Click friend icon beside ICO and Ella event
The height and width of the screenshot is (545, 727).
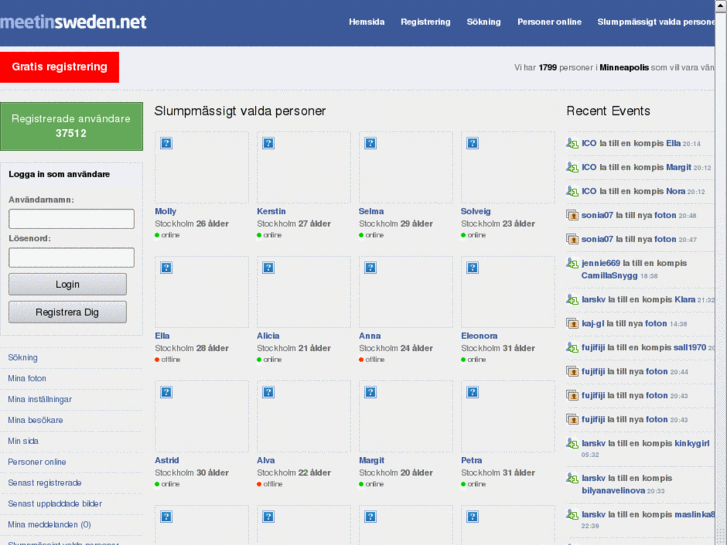point(573,143)
